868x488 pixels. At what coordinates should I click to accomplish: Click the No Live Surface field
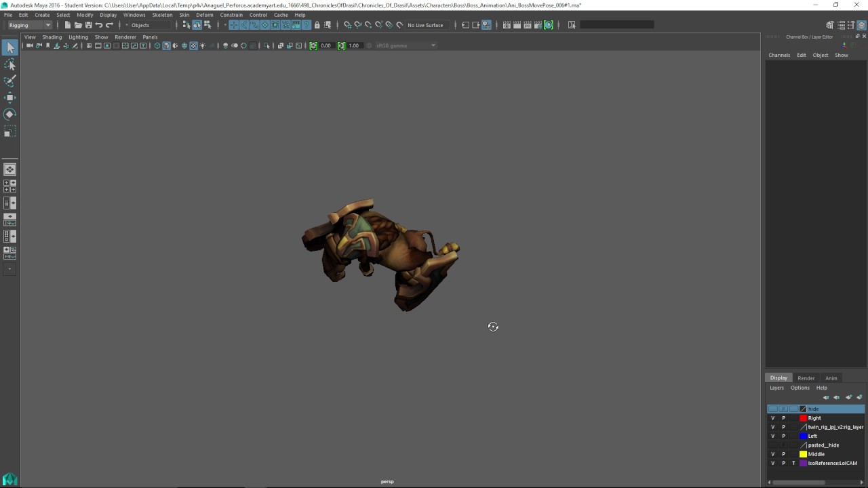pos(425,25)
